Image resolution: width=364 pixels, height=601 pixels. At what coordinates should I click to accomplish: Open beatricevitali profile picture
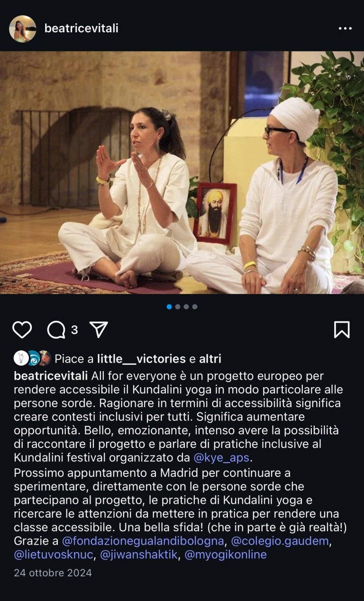click(23, 28)
